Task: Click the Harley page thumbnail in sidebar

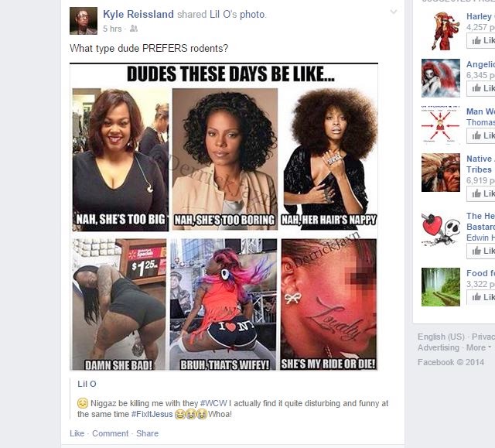Action: coord(441,31)
